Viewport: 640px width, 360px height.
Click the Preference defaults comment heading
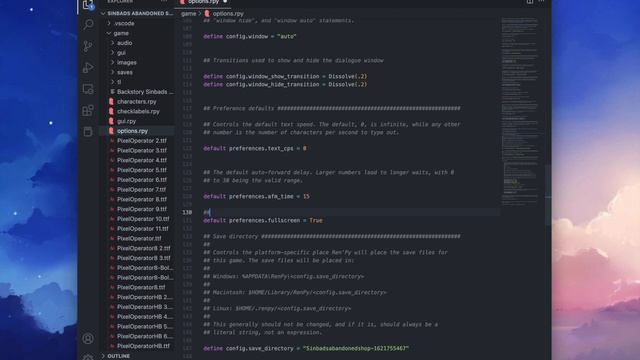click(x=332, y=109)
